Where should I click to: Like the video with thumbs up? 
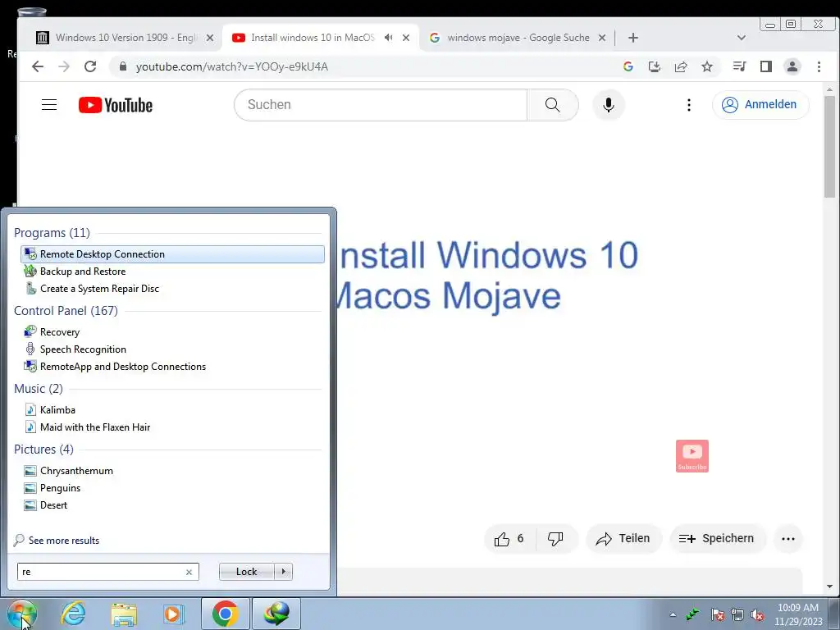pos(509,539)
